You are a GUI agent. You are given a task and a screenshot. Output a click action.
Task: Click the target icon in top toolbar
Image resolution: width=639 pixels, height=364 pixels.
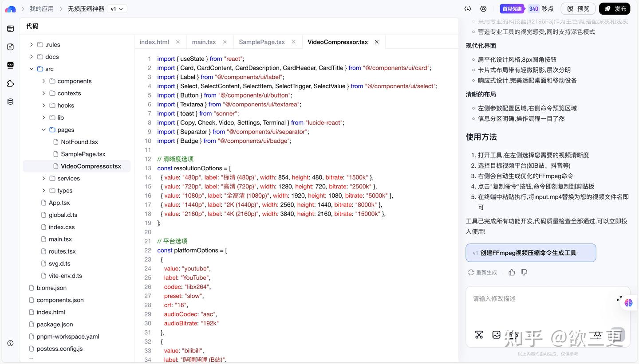(x=483, y=8)
